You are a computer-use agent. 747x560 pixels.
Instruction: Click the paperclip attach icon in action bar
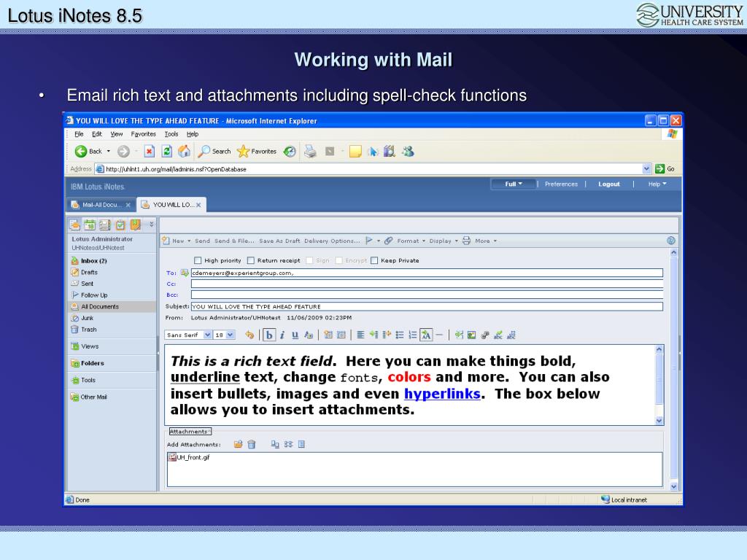(x=389, y=241)
